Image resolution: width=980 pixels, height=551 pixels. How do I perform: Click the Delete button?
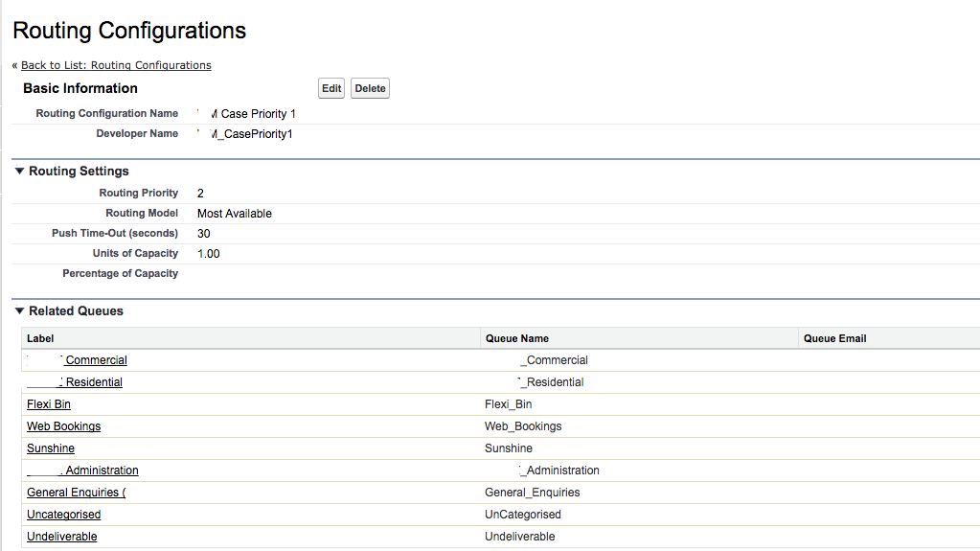pos(370,89)
